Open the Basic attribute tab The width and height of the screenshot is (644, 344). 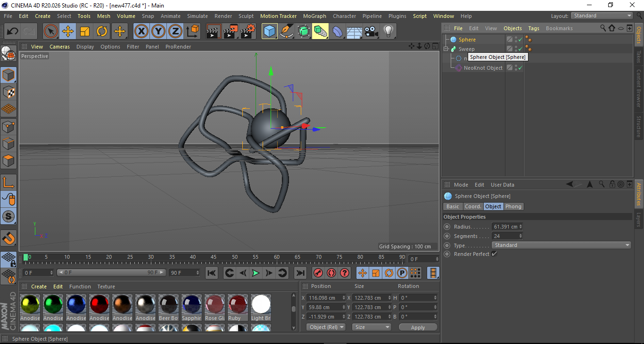[x=453, y=206]
